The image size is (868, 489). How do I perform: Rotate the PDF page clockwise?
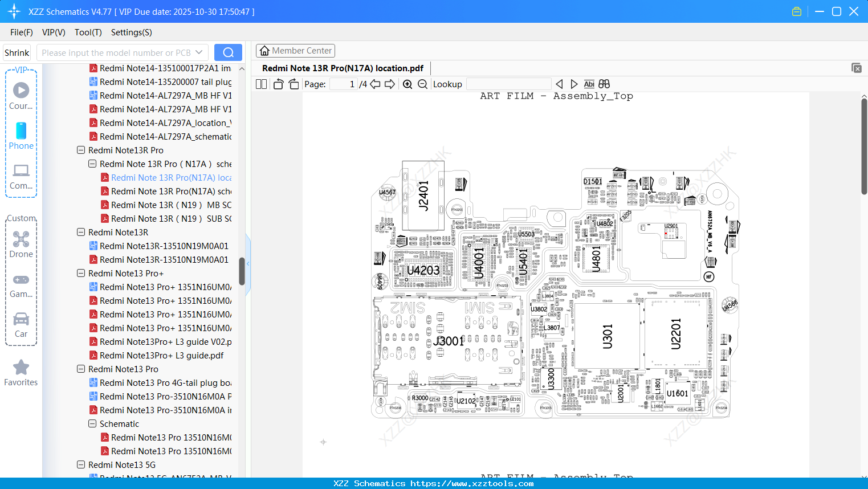[294, 84]
